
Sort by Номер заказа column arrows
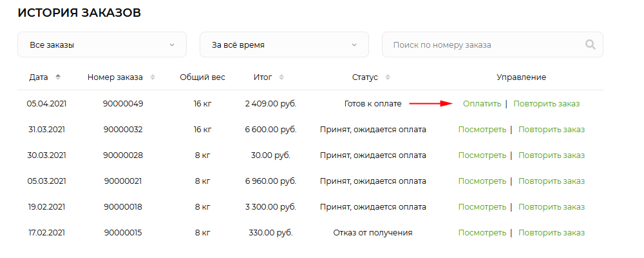click(153, 77)
